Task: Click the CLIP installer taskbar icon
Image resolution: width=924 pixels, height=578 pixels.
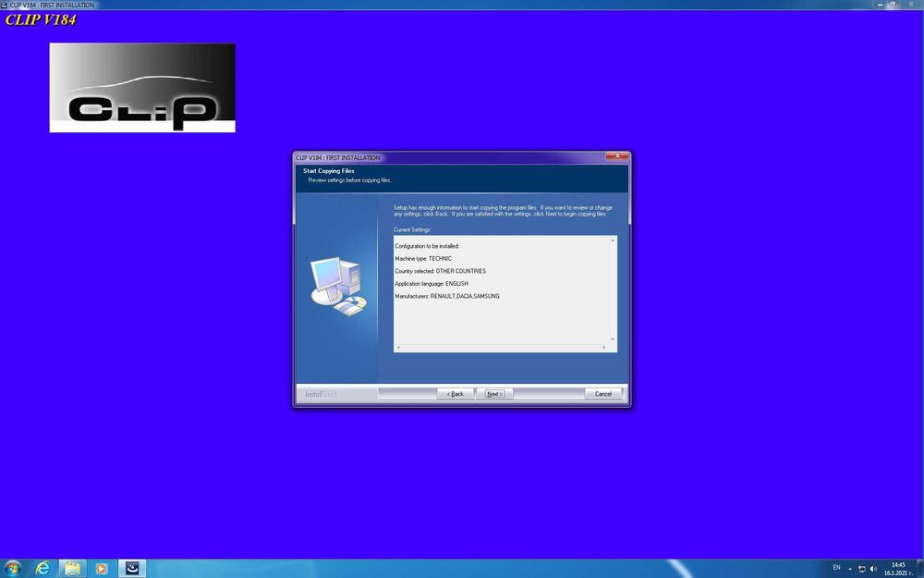Action: [x=132, y=569]
